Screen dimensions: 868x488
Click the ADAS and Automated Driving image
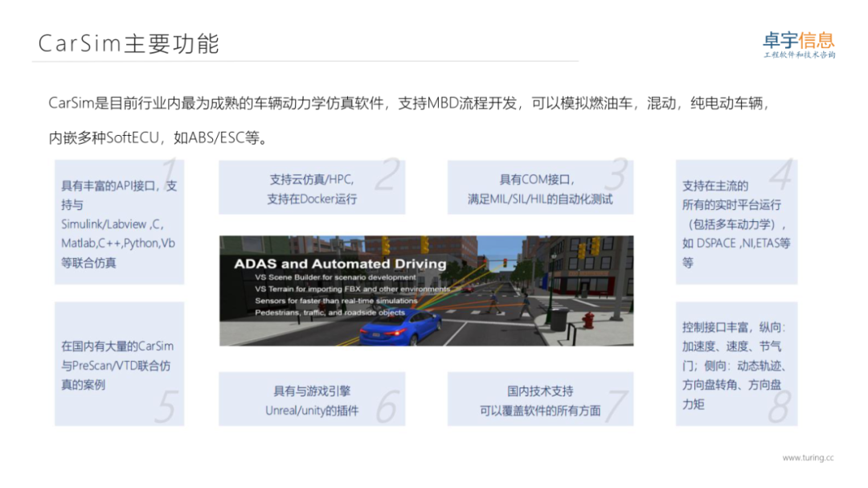point(426,291)
